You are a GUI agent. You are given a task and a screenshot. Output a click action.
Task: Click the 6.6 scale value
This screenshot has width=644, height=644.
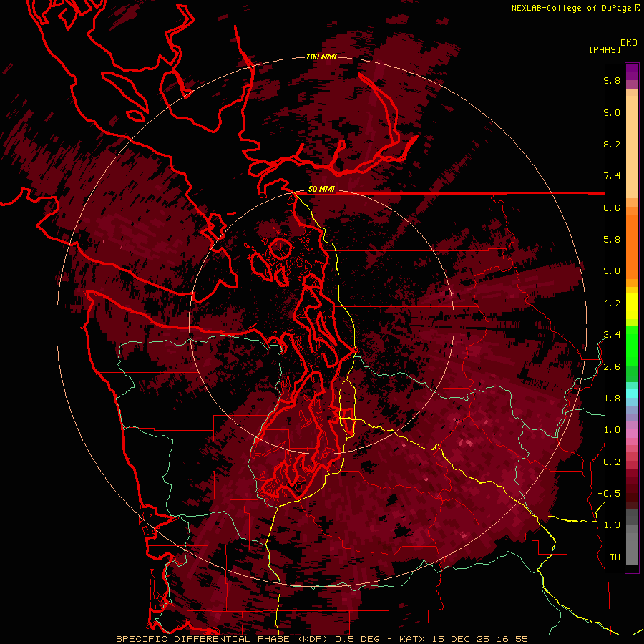[x=612, y=208]
